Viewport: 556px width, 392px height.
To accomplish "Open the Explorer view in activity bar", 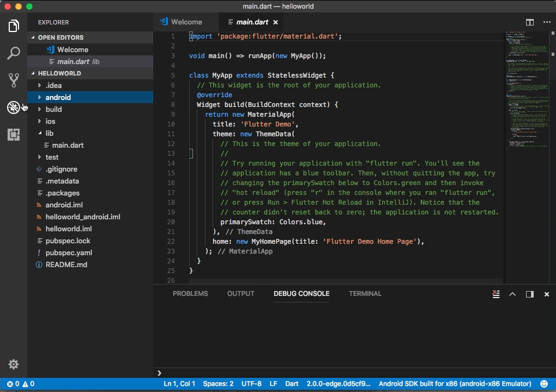I will click(14, 26).
